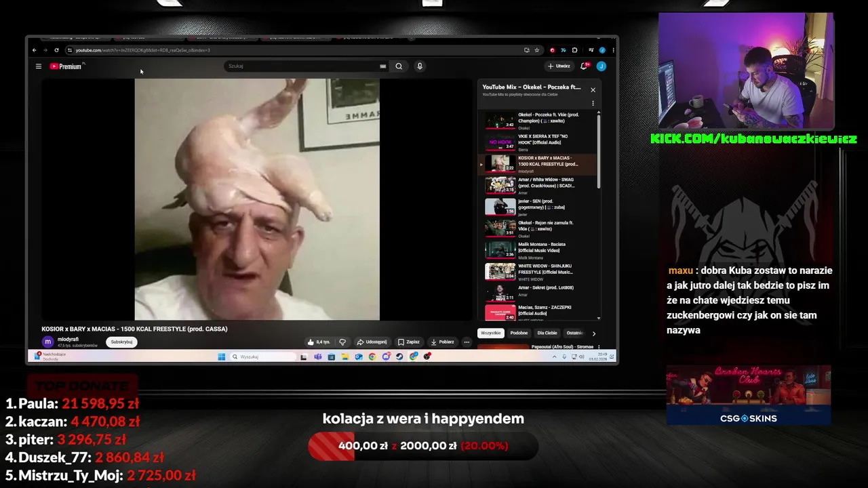868x488 pixels.
Task: Click the Utwórz create button
Action: (x=559, y=66)
